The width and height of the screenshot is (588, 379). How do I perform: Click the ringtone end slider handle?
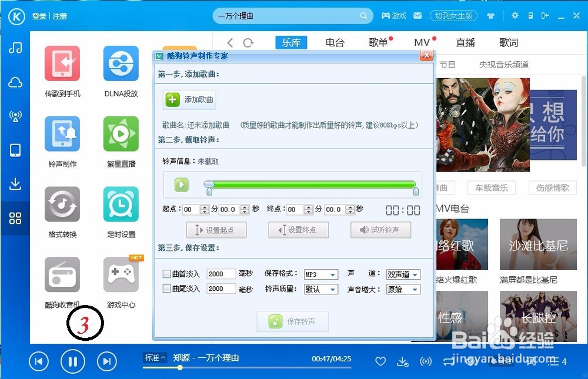(416, 192)
